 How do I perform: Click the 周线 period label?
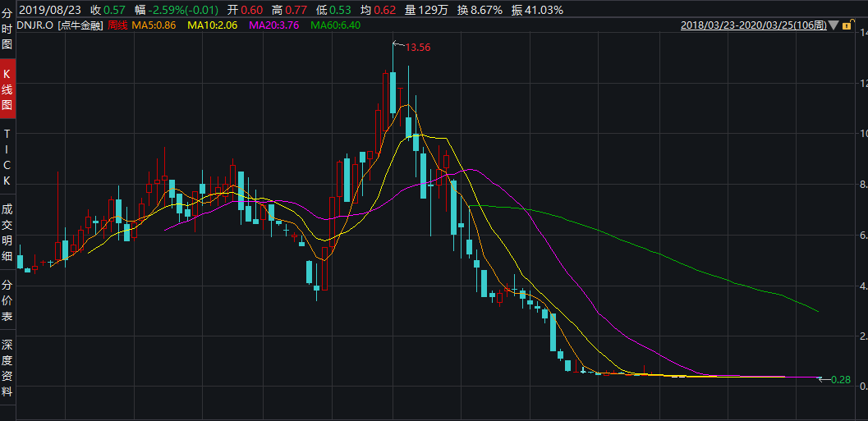pos(118,25)
